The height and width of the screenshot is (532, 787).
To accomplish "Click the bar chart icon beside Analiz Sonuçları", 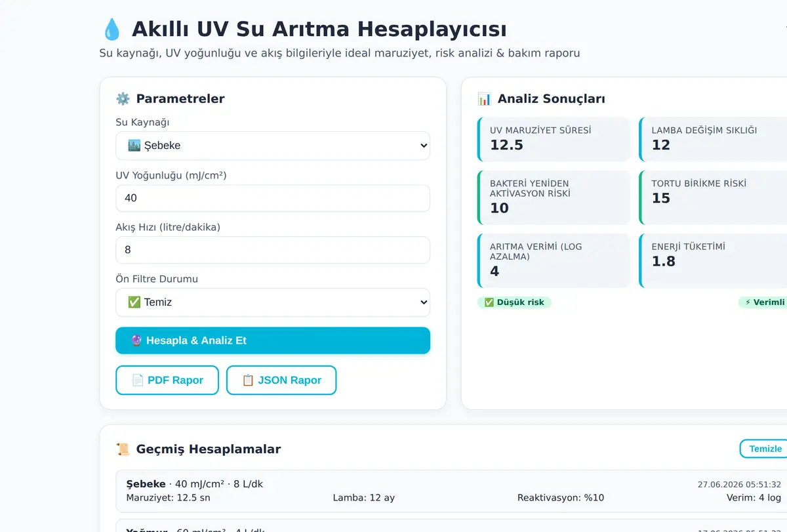I will (485, 99).
